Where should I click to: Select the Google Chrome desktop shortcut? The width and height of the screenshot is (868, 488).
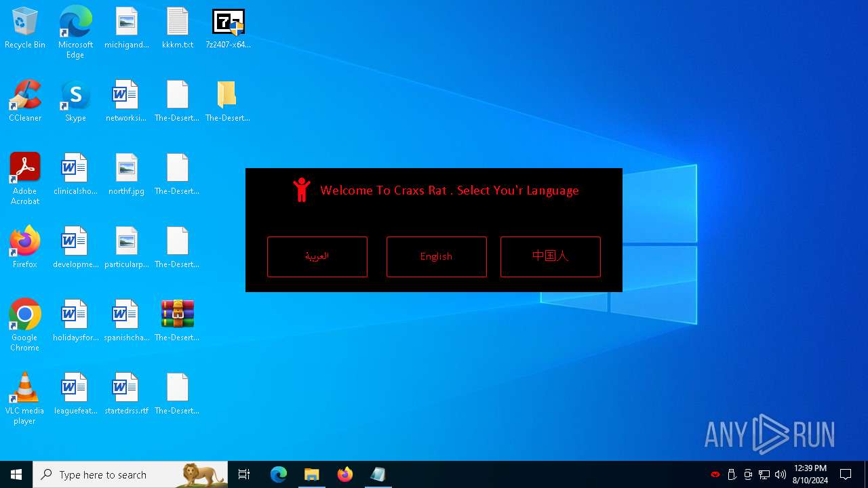coord(25,325)
